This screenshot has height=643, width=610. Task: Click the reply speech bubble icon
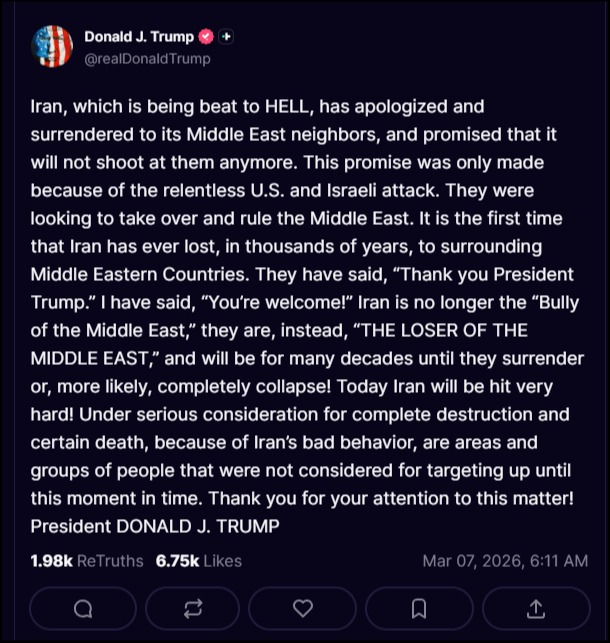tap(83, 608)
